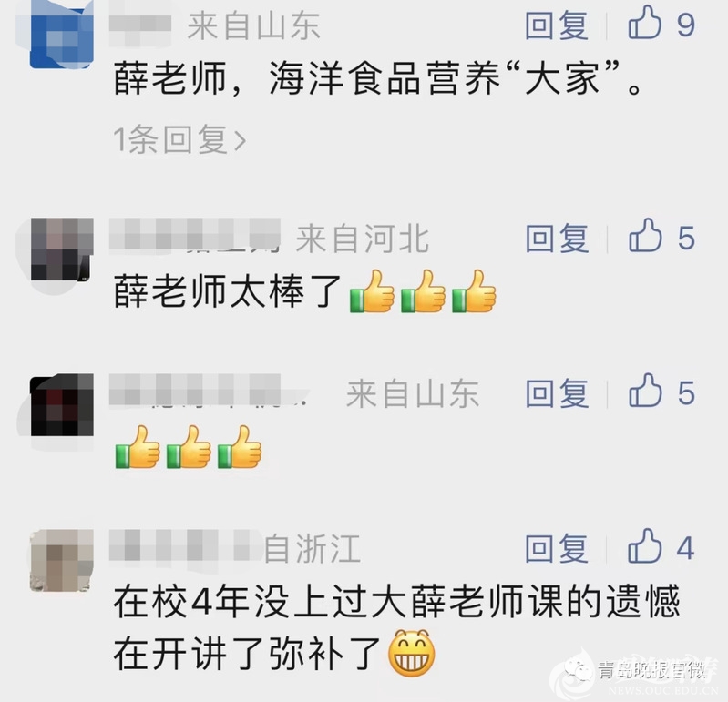Like the comment with only thumbs-up emojis

(x=645, y=392)
